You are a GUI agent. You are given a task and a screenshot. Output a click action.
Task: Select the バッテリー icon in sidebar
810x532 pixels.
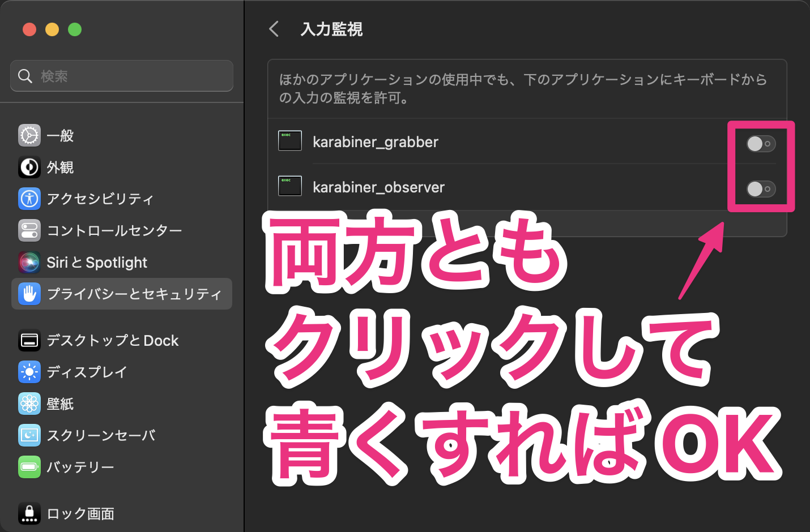(29, 467)
